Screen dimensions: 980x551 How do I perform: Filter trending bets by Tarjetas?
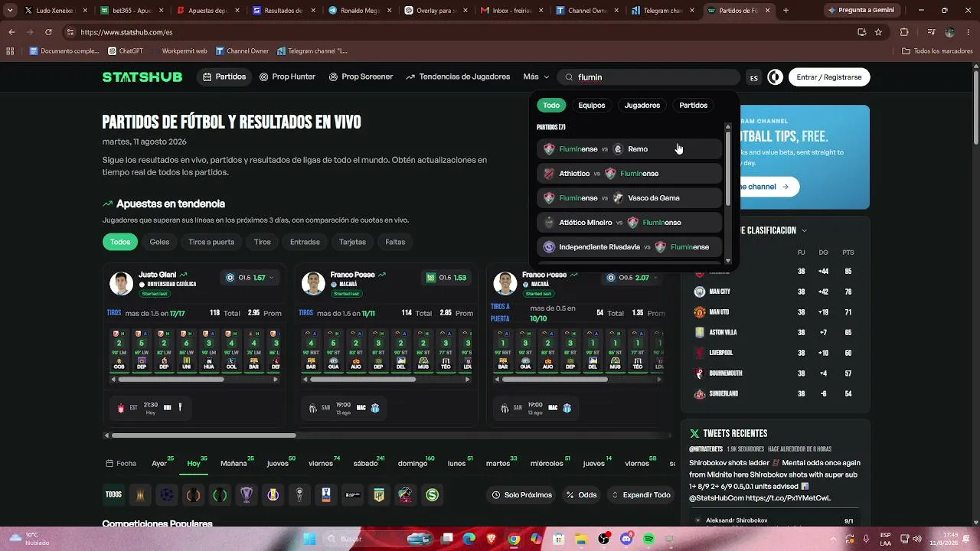click(352, 242)
